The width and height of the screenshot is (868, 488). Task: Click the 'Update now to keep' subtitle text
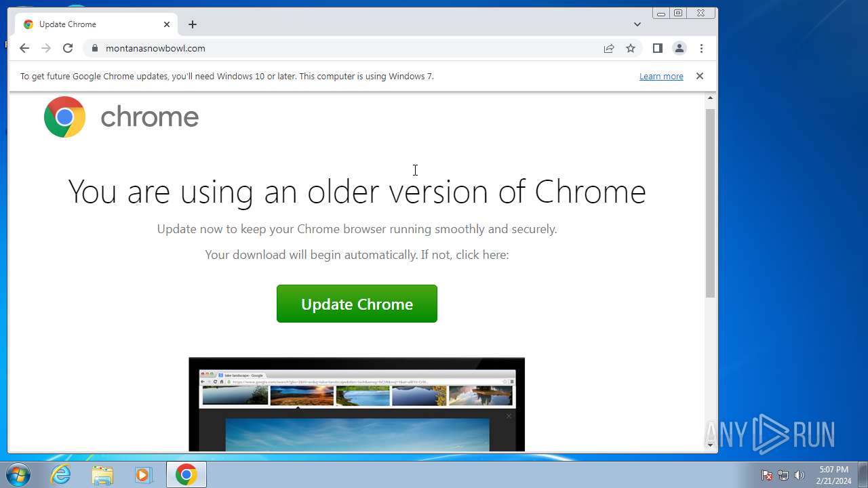coord(357,229)
